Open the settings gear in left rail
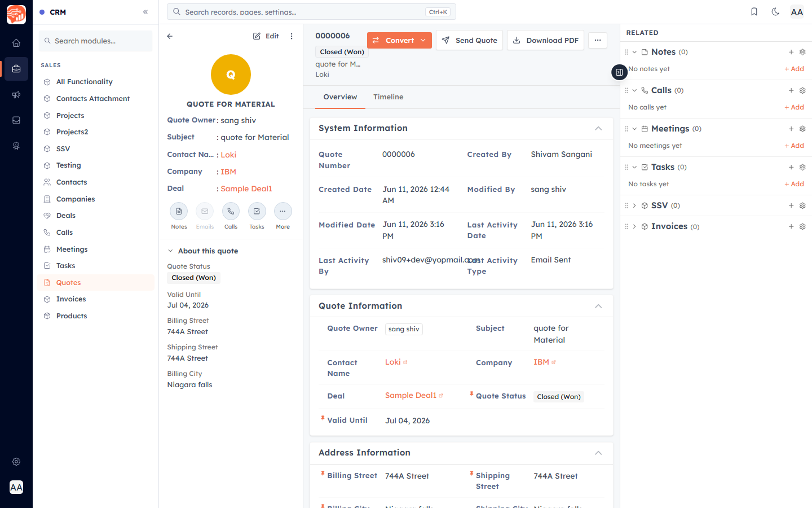 coord(16,462)
